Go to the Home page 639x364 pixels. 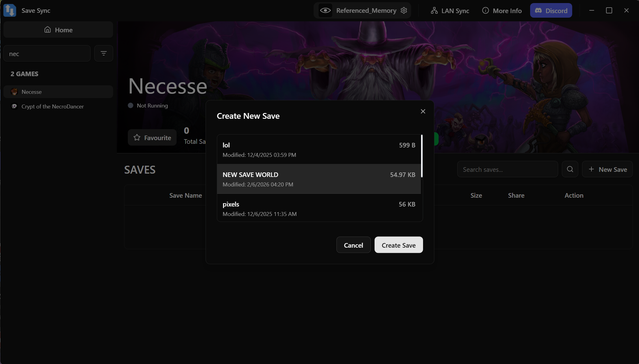(x=58, y=30)
